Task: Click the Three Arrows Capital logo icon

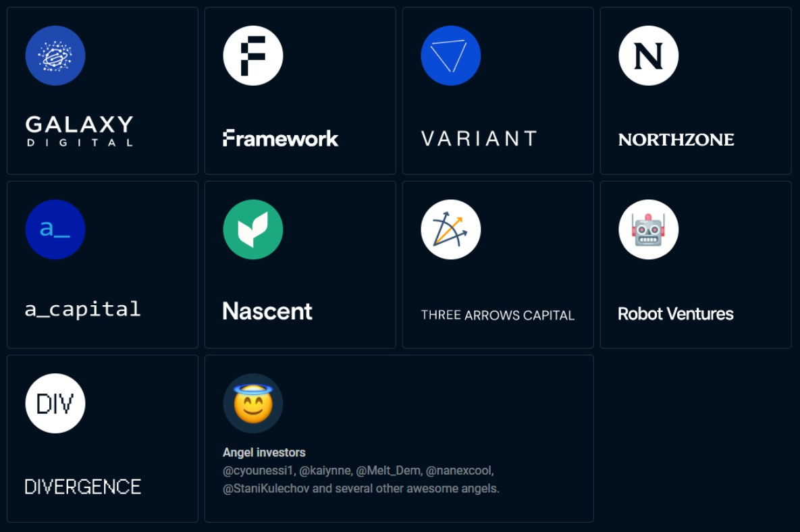Action: pos(451,230)
